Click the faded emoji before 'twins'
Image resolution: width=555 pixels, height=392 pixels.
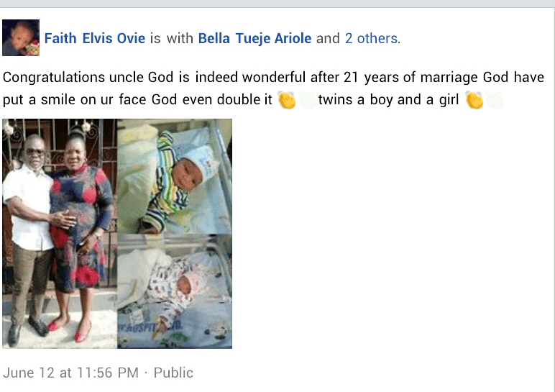307,101
